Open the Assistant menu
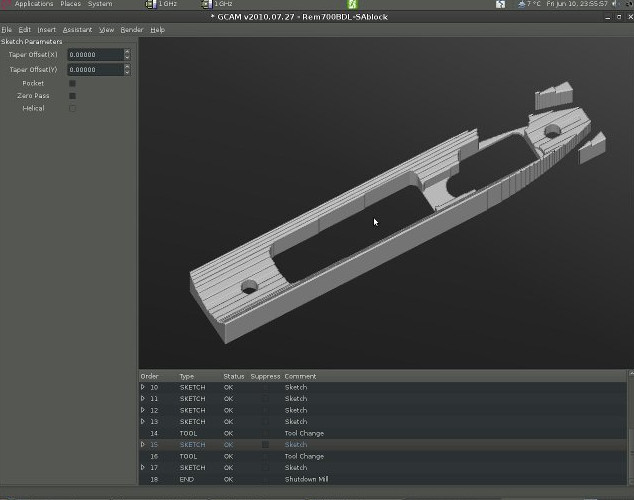 coord(77,30)
